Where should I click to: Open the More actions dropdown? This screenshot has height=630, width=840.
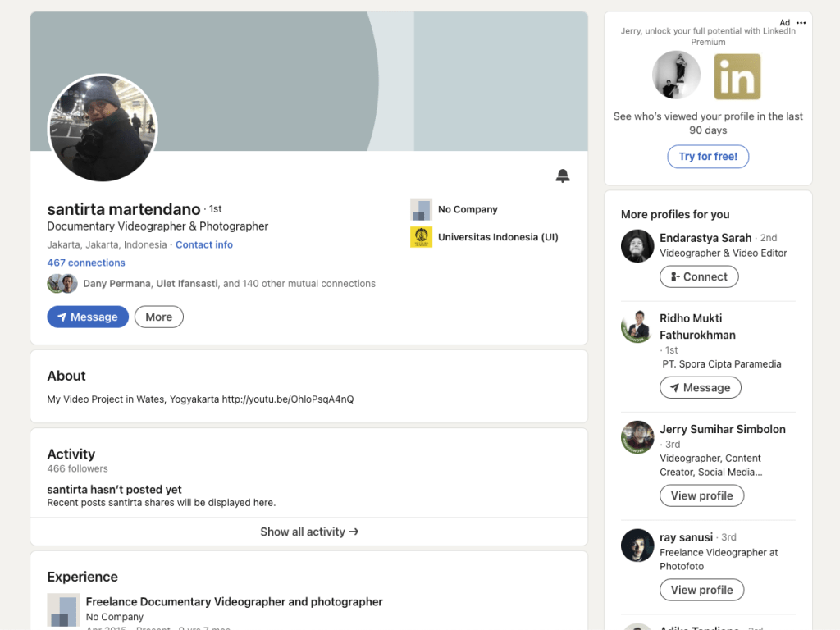click(158, 317)
